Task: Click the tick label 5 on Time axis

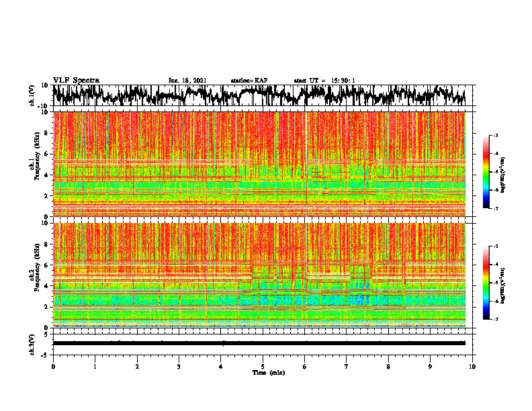Action: [263, 367]
